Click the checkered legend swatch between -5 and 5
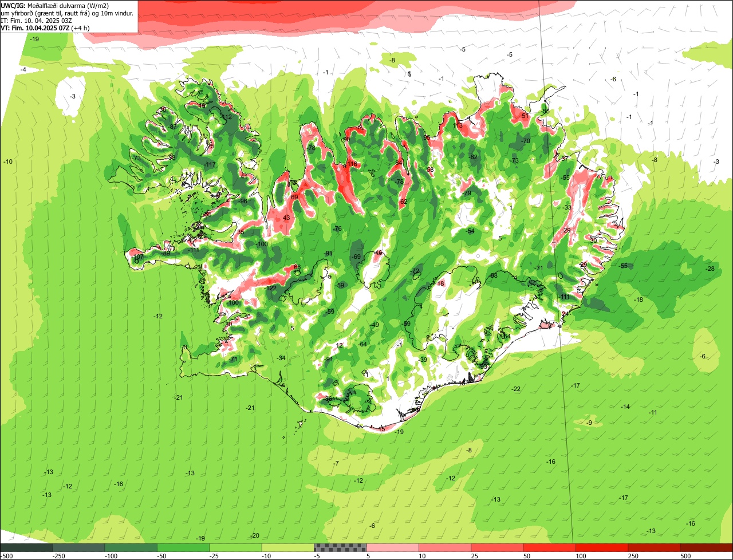This screenshot has width=733, height=560. coord(340,547)
